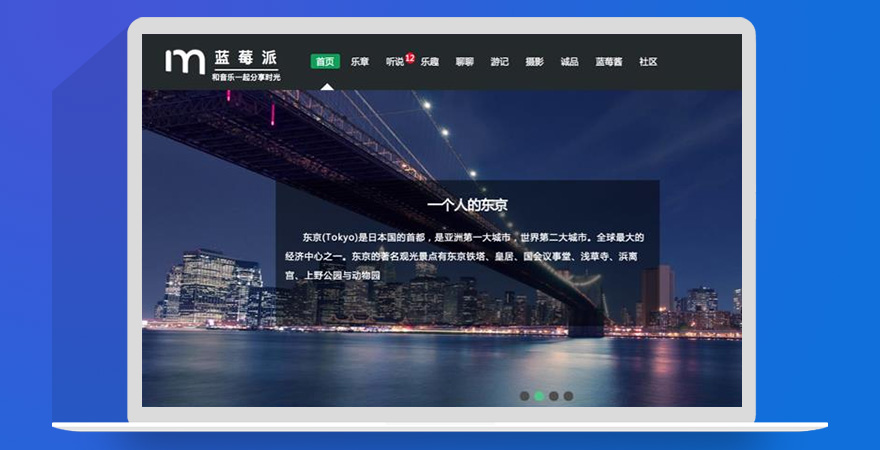Switch to the 摄影 photography section
Viewport: 880px width, 450px height.
[x=534, y=62]
